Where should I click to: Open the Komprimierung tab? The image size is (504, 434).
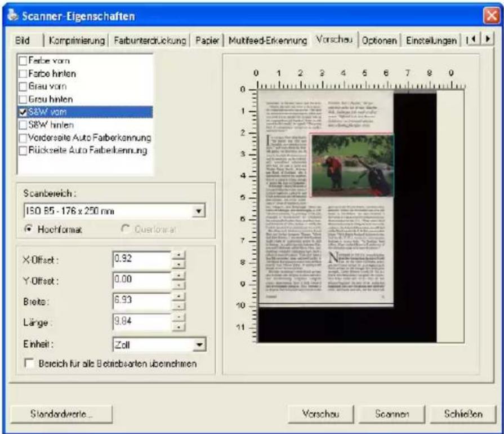77,41
